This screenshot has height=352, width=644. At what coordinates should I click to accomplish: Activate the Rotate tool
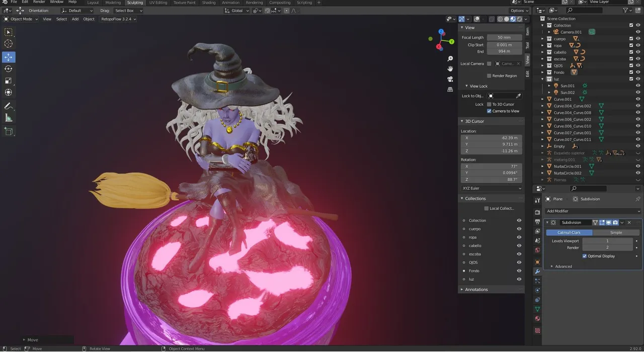coord(9,69)
